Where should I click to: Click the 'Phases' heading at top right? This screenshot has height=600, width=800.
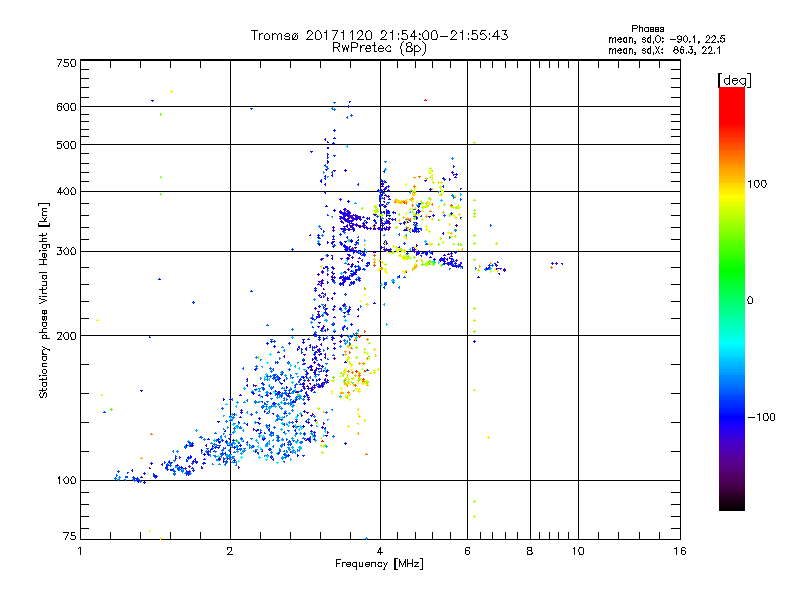[647, 29]
